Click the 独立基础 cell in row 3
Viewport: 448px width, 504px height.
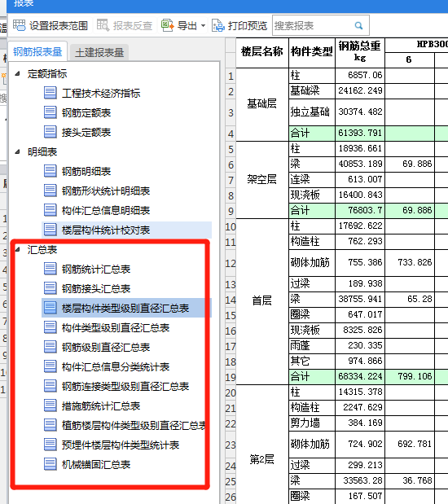tap(311, 112)
